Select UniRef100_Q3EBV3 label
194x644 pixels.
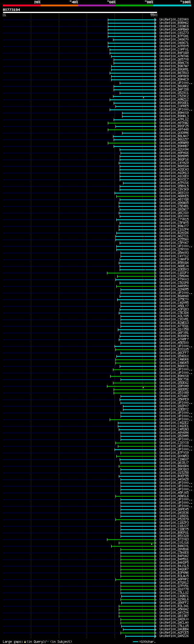174,270
